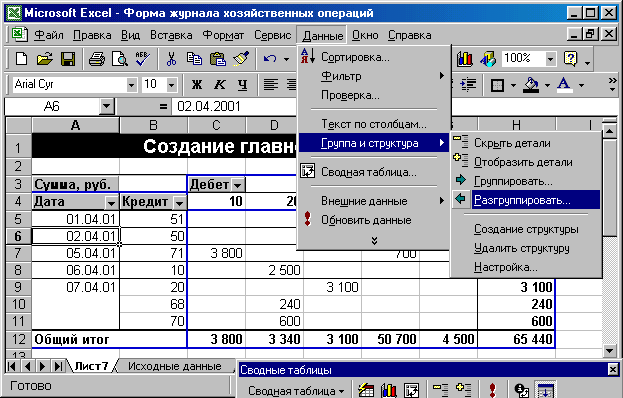Click chart icon in Сводные таблицы toolbar

point(389,390)
